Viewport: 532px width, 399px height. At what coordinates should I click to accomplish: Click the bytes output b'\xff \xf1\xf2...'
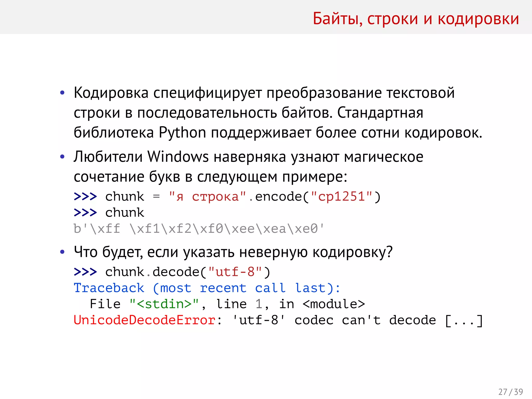[199, 229]
